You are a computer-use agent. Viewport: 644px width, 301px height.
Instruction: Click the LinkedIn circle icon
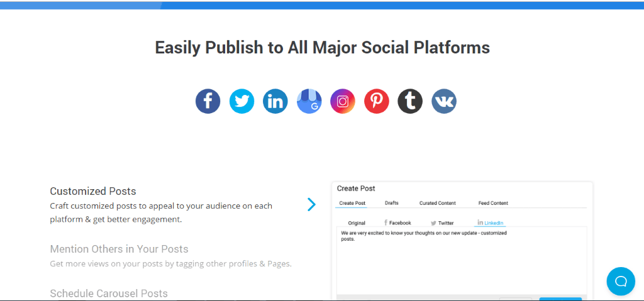pos(275,101)
